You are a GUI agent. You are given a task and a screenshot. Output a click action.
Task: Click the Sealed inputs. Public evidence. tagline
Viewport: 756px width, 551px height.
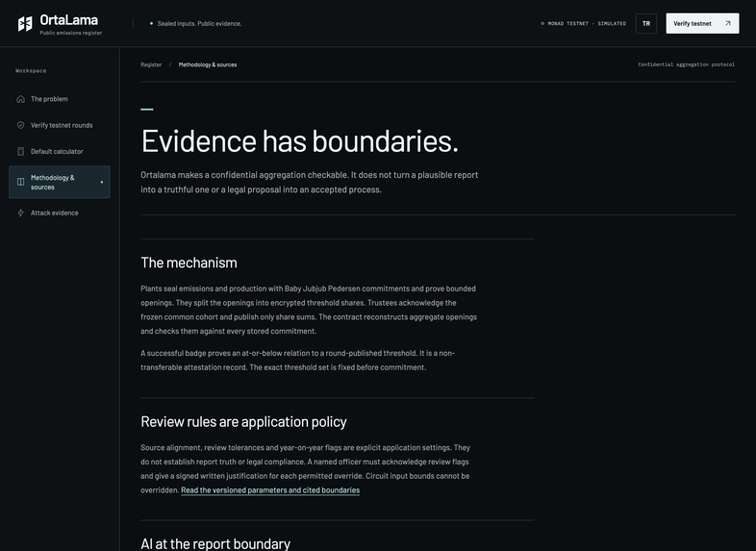(199, 23)
